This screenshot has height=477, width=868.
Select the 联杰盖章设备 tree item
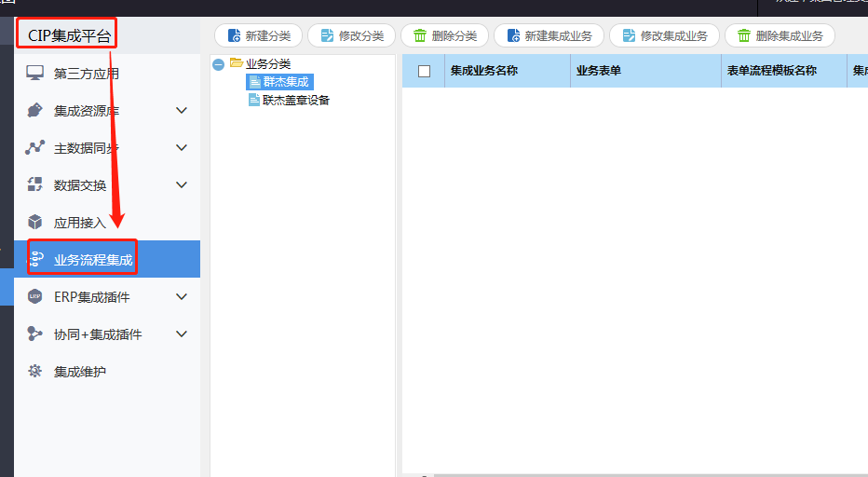[289, 101]
